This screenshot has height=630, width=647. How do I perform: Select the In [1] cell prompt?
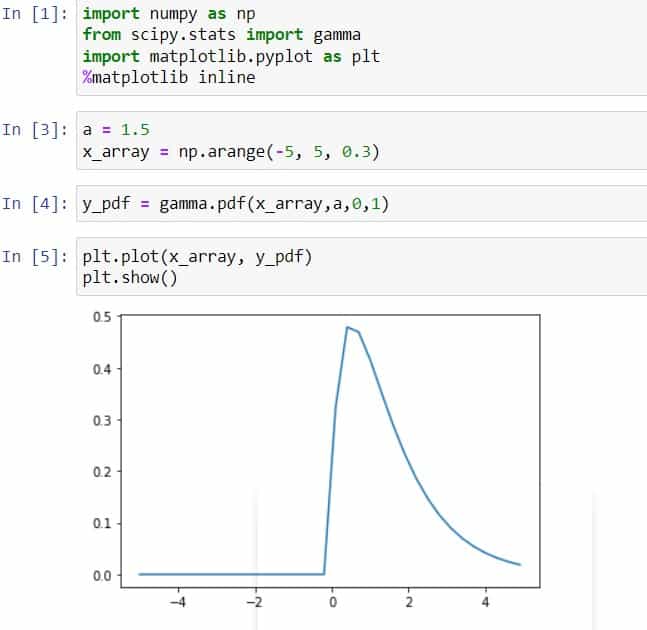[35, 14]
